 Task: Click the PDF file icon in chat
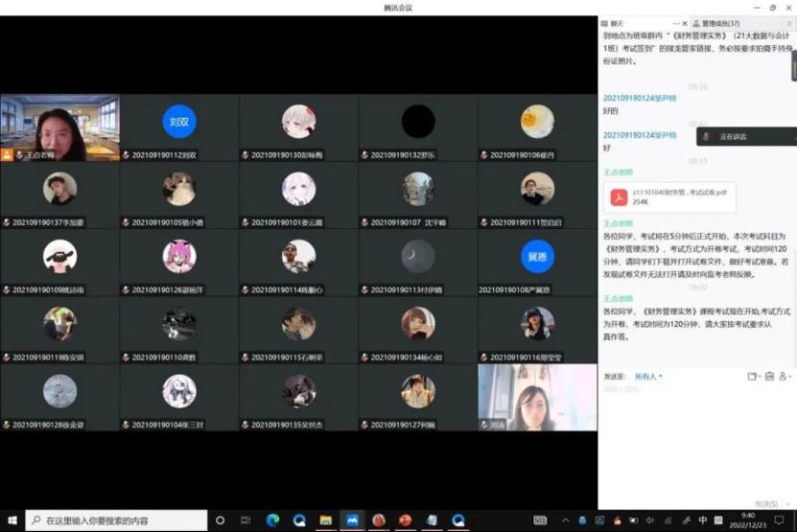pos(620,197)
